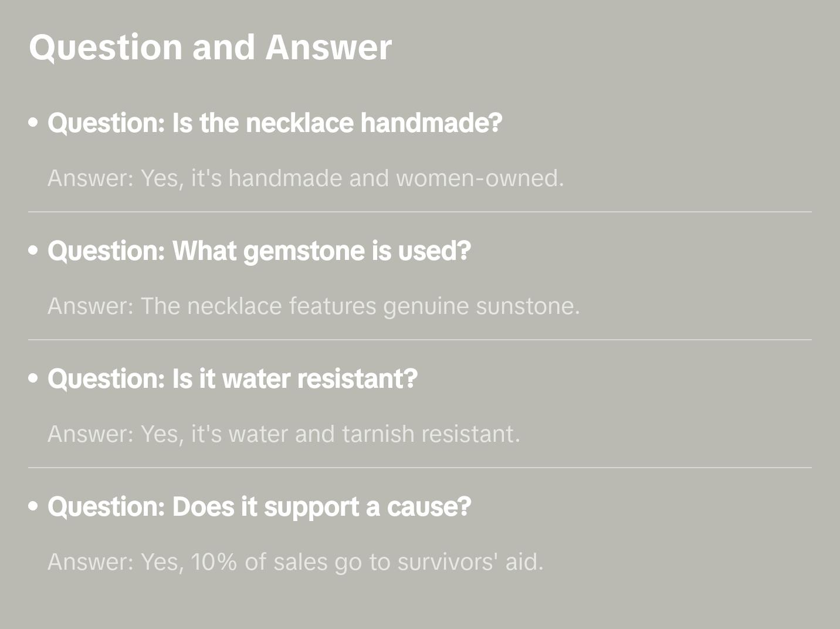Select the water and tarnish resistant answer
Viewport: 840px width, 629px height.
tap(283, 434)
